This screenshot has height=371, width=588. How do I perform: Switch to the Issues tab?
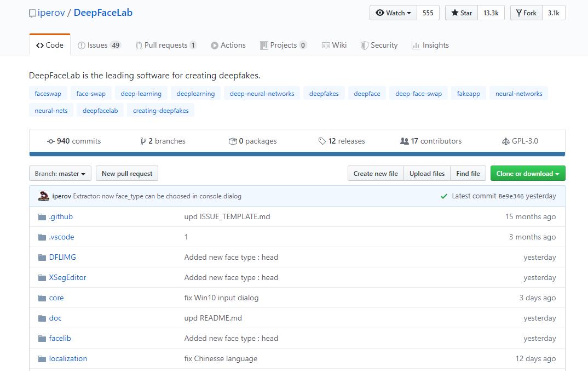click(x=99, y=45)
